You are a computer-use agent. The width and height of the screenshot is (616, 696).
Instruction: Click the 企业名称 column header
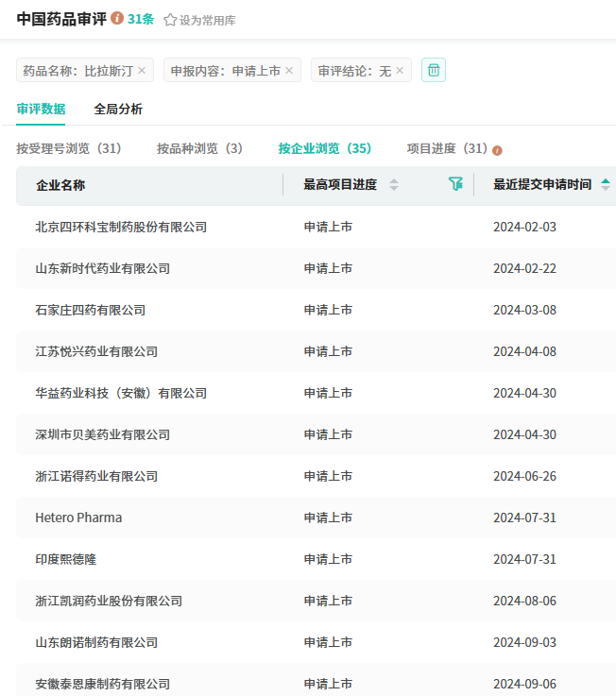(60, 185)
